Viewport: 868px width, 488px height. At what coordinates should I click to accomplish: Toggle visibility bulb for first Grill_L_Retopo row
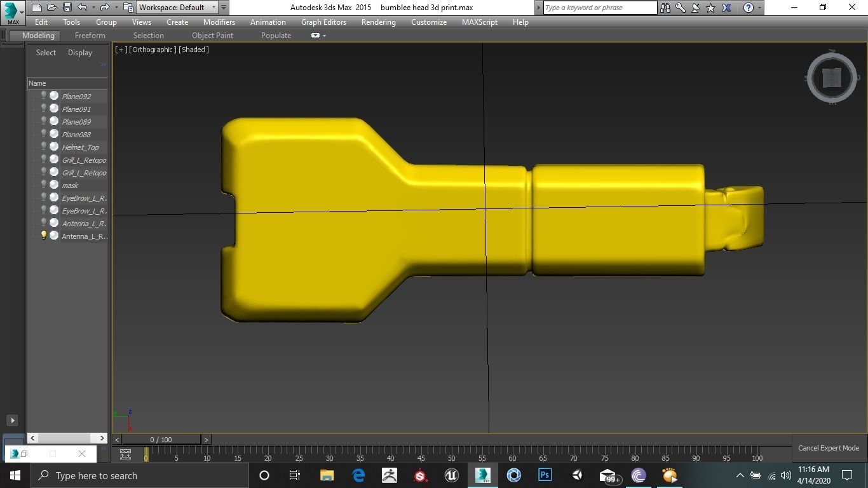[x=44, y=159]
